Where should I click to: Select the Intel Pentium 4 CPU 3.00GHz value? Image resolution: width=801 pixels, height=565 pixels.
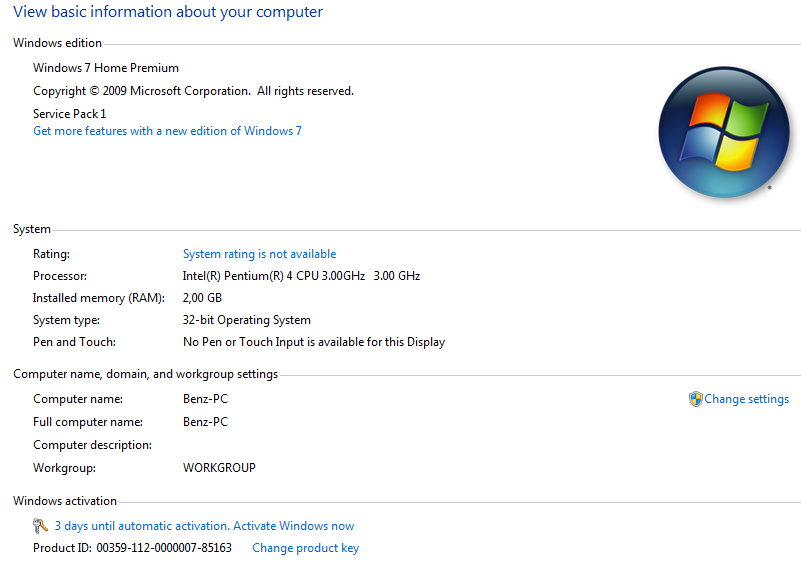click(x=301, y=276)
